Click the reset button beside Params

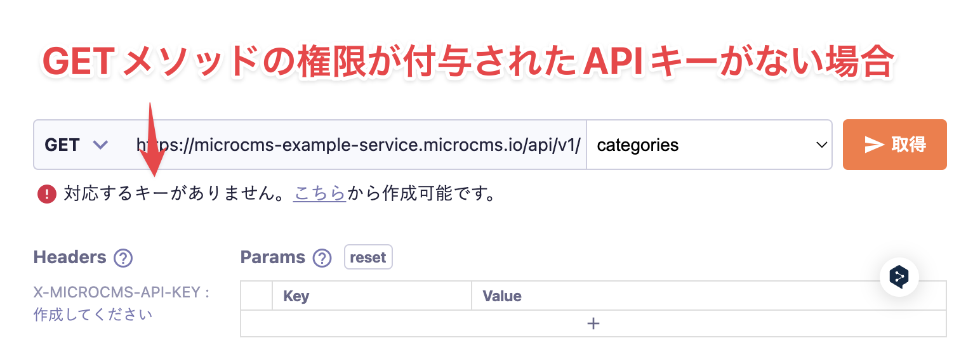tap(368, 257)
